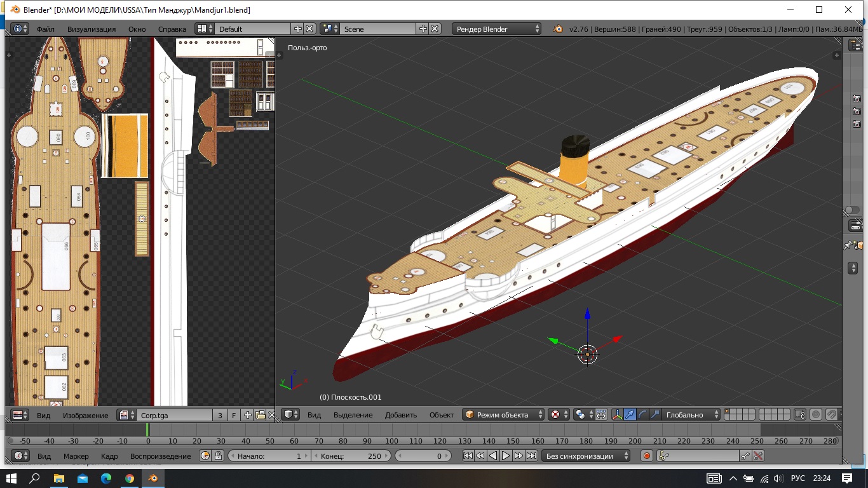The image size is (868, 488).
Task: Toggle the 3D manipulator widget on/off
Action: pyautogui.click(x=617, y=415)
